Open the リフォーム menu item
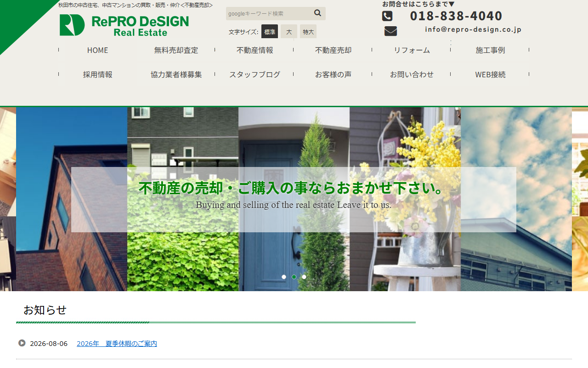588x368 pixels. (x=412, y=50)
